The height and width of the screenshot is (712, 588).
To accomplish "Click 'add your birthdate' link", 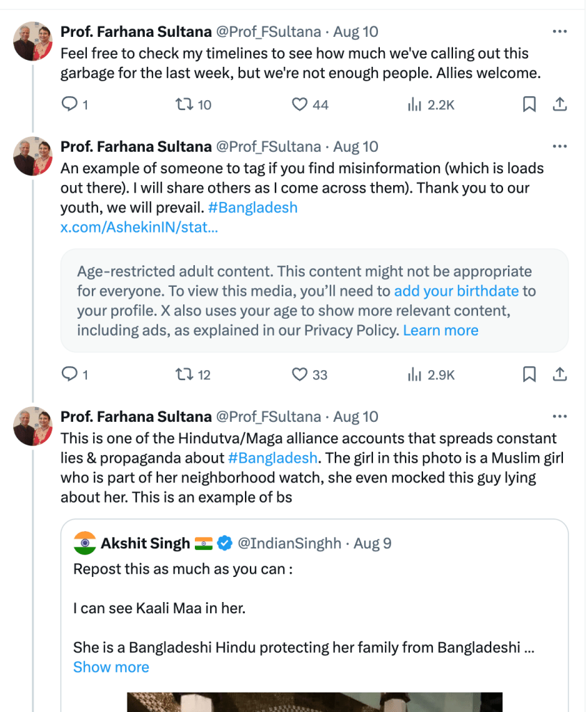I will [x=456, y=291].
